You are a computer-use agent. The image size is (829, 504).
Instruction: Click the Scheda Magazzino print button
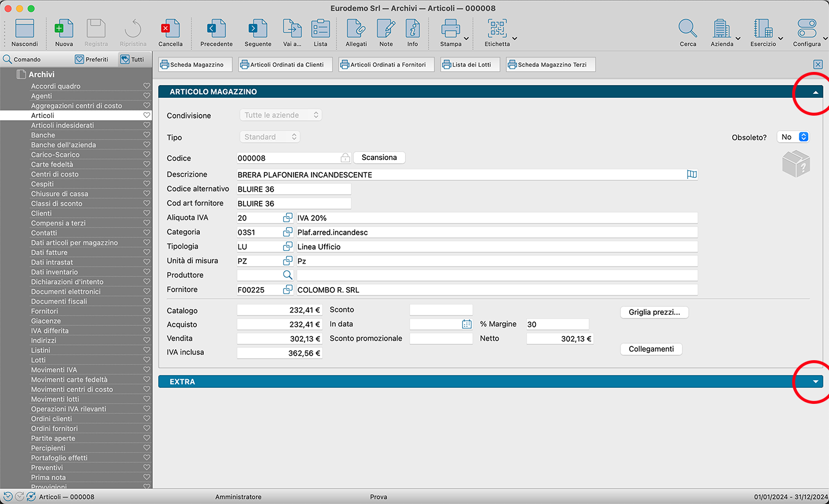[x=196, y=65]
